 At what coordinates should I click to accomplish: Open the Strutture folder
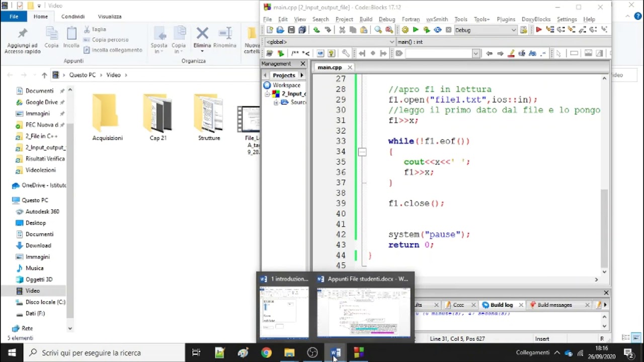[x=209, y=117]
